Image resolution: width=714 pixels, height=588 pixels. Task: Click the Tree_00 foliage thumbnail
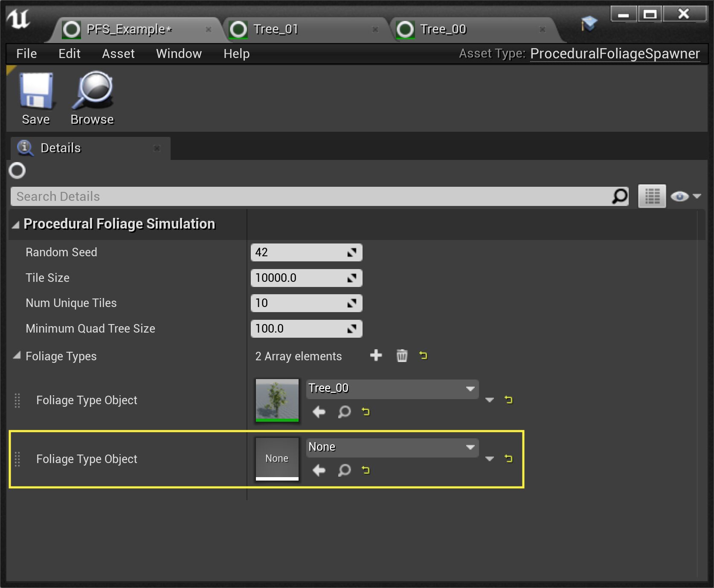click(x=277, y=400)
